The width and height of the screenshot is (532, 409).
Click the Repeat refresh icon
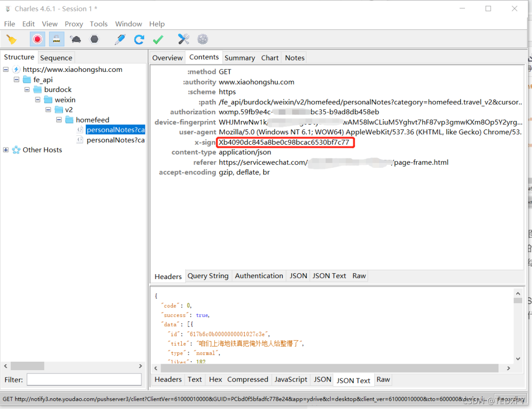tap(139, 39)
